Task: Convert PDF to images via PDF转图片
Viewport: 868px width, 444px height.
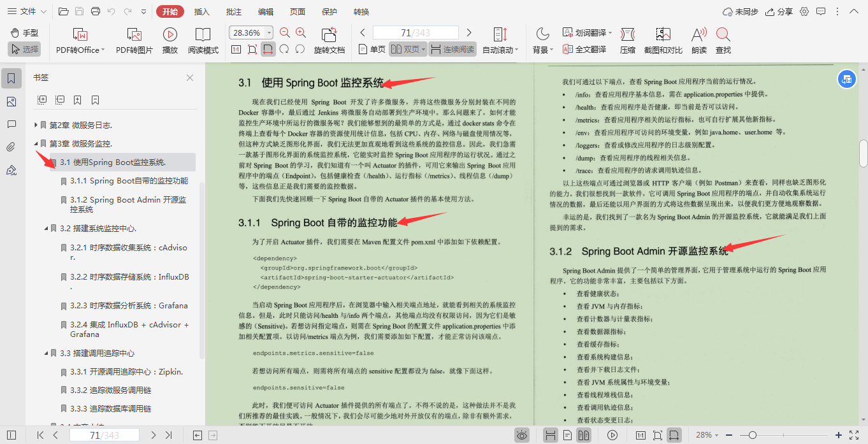Action: (134, 41)
